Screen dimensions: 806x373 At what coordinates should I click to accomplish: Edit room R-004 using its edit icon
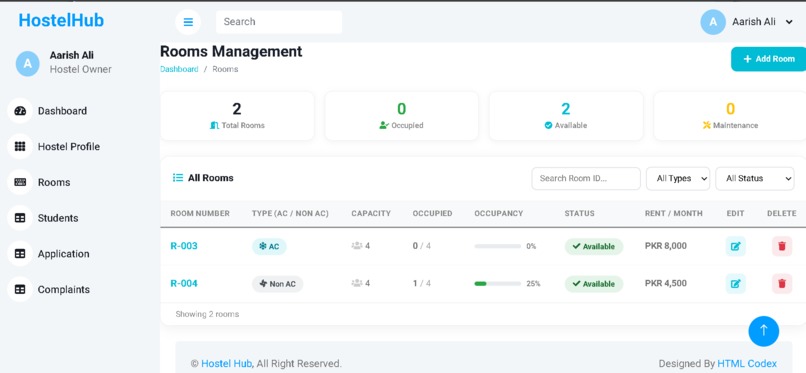[736, 284]
